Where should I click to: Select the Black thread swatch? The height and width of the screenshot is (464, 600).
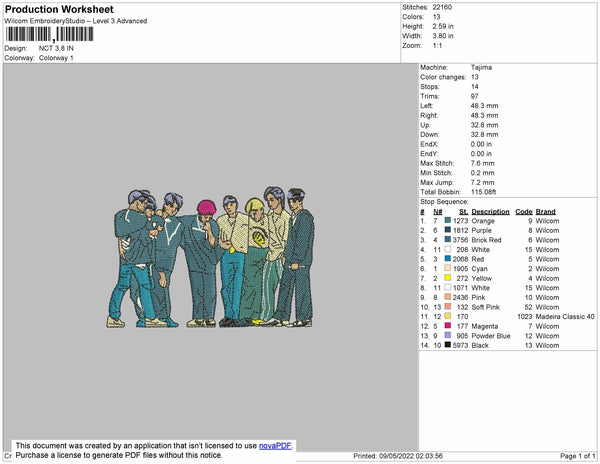[447, 345]
